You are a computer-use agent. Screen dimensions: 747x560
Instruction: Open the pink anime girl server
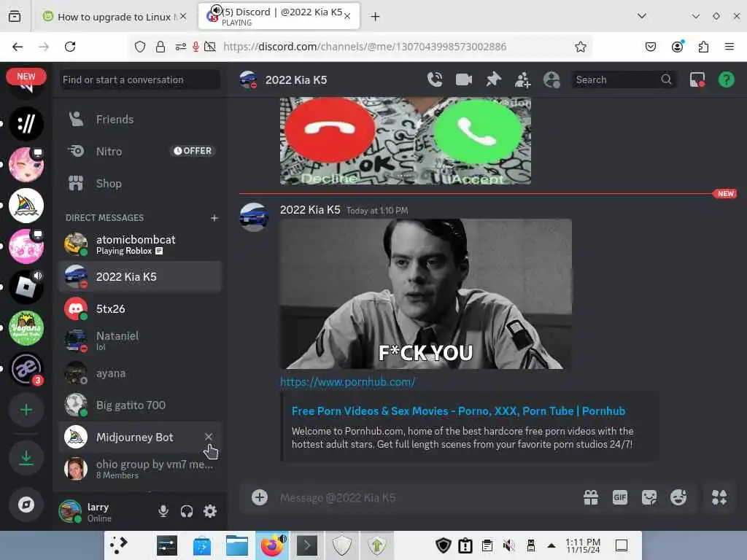[26, 164]
